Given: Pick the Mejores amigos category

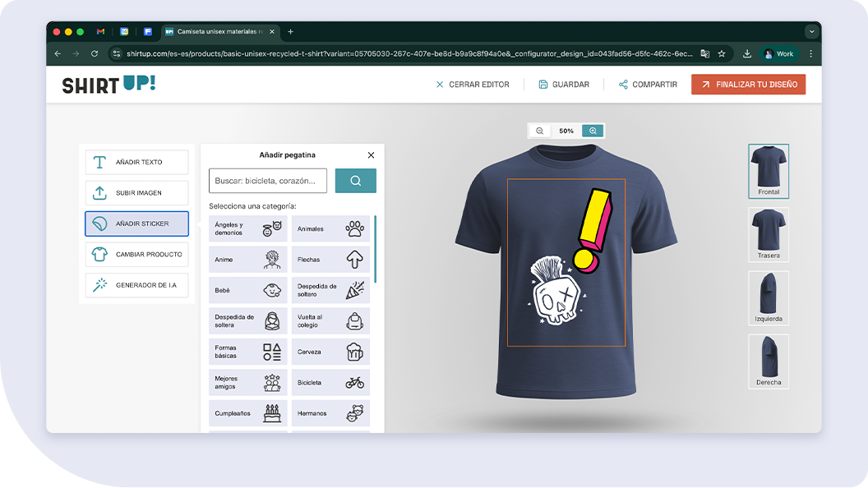Looking at the screenshot, I should tap(248, 382).
